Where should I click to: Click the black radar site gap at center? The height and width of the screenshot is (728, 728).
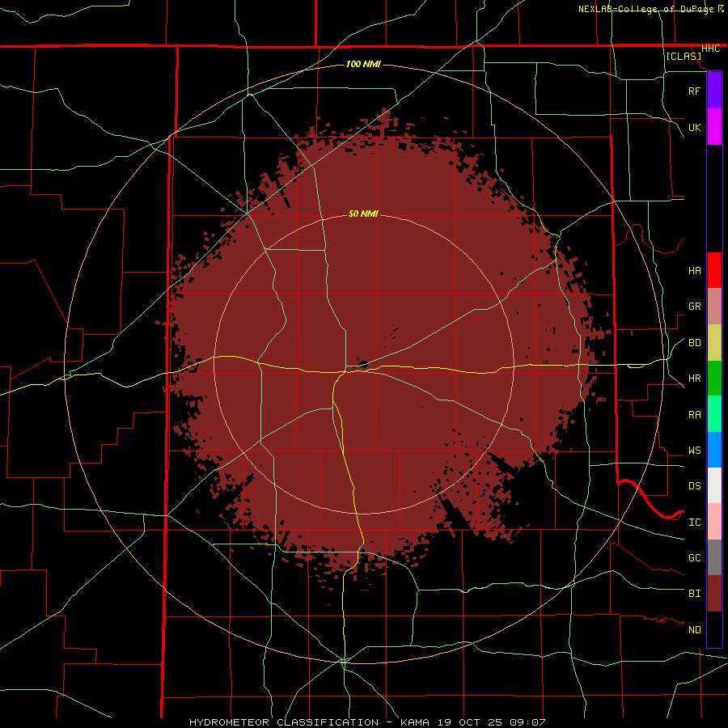coord(363,364)
